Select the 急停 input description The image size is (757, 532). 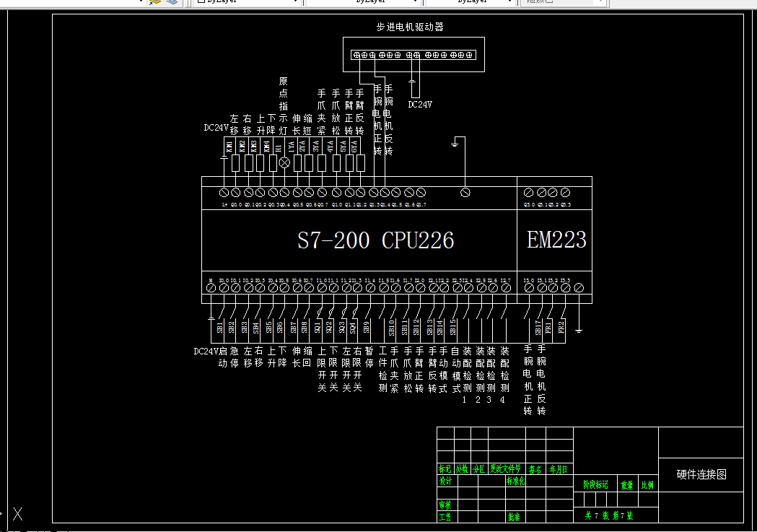click(x=235, y=357)
